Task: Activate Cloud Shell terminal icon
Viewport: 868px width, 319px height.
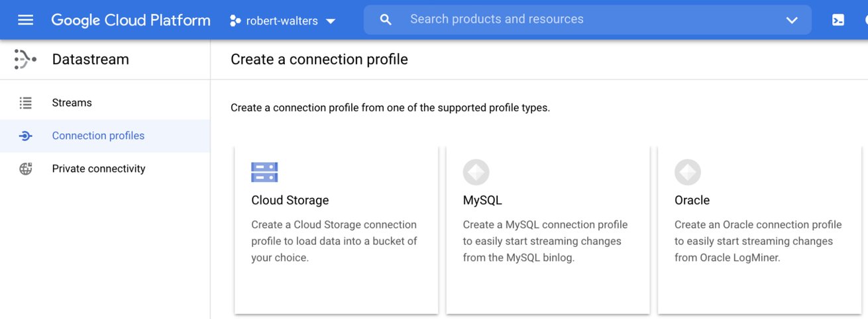Action: pyautogui.click(x=838, y=20)
